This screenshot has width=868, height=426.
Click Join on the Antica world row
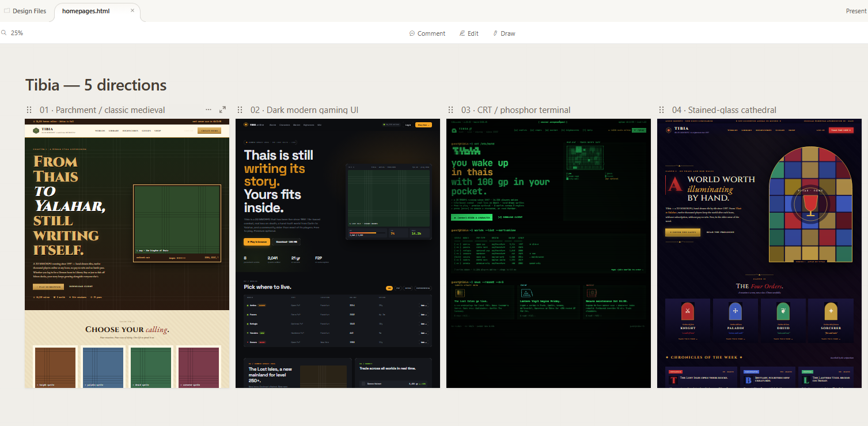pos(424,306)
